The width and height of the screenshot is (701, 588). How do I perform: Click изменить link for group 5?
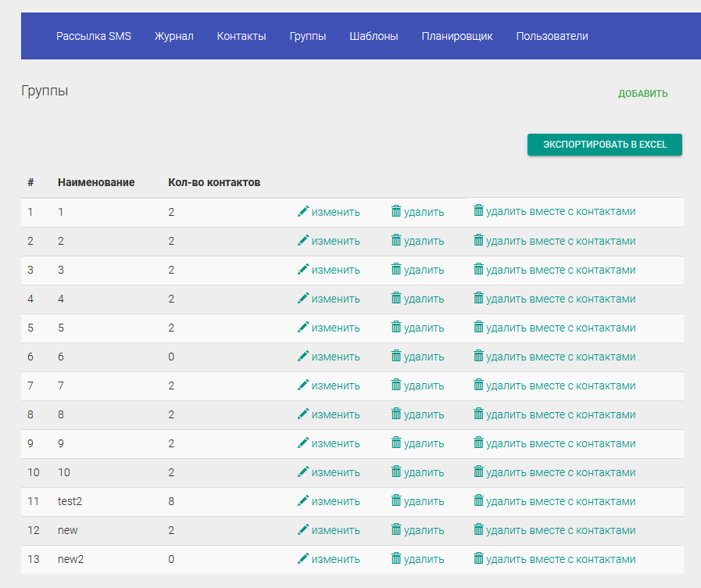click(335, 328)
